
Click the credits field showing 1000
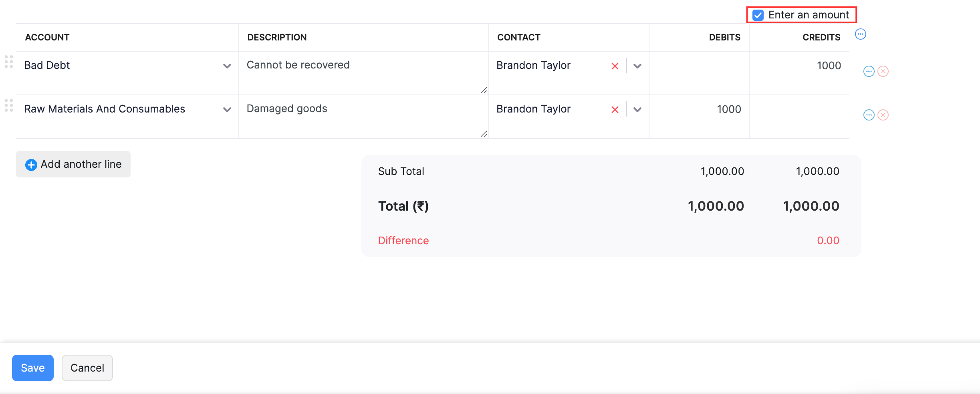pyautogui.click(x=799, y=66)
